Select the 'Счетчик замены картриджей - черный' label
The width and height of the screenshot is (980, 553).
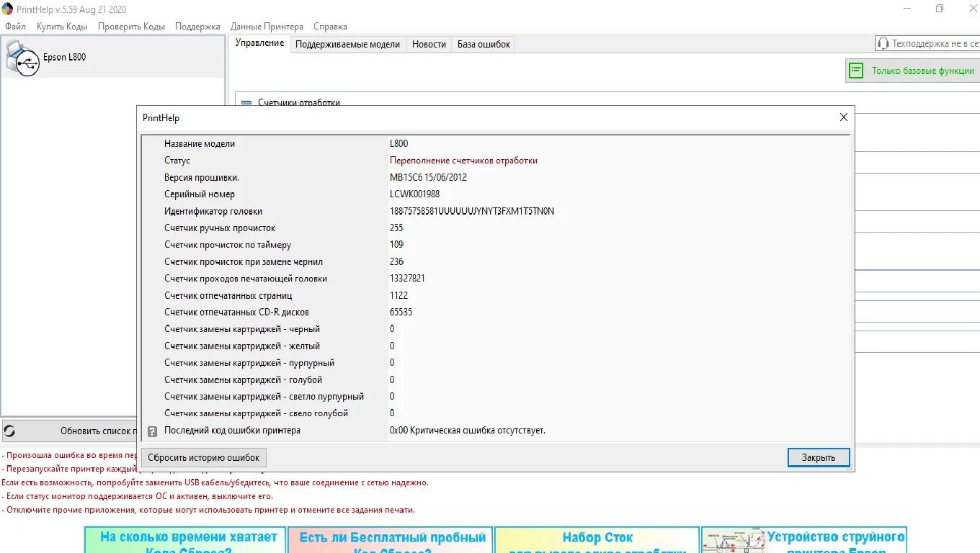pos(242,329)
